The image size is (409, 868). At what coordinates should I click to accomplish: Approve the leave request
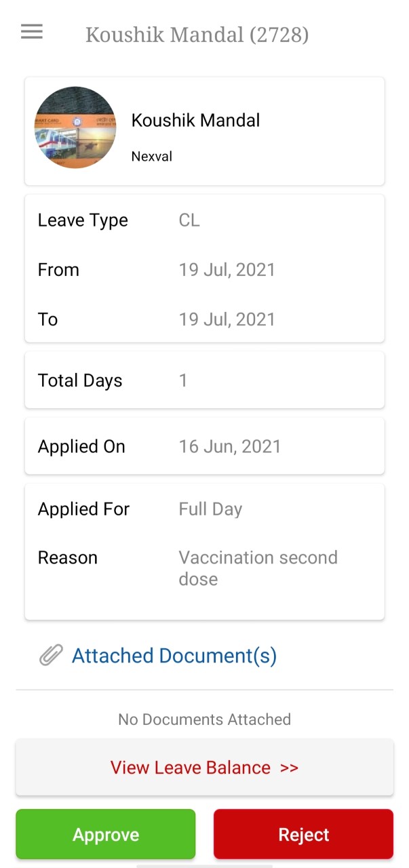[x=105, y=834]
